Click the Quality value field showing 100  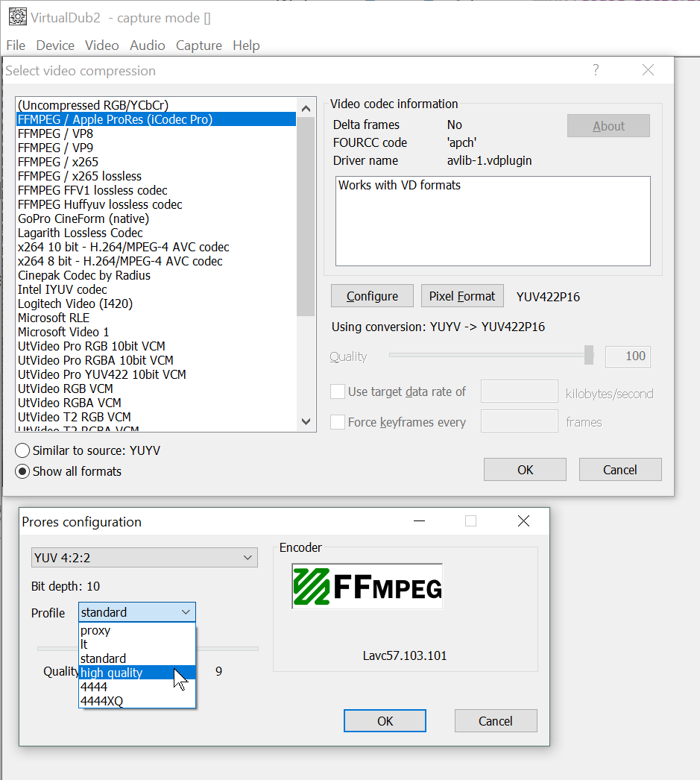pyautogui.click(x=628, y=356)
